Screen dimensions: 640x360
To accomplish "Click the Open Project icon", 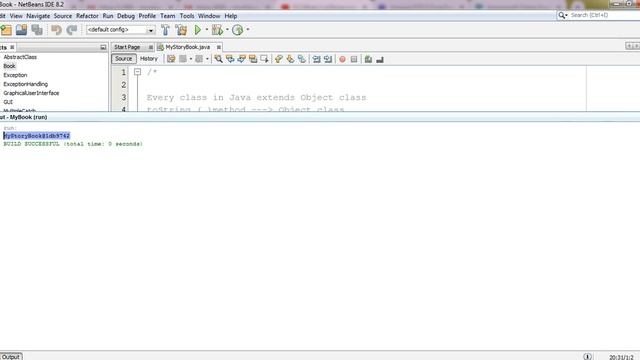I will (21, 30).
